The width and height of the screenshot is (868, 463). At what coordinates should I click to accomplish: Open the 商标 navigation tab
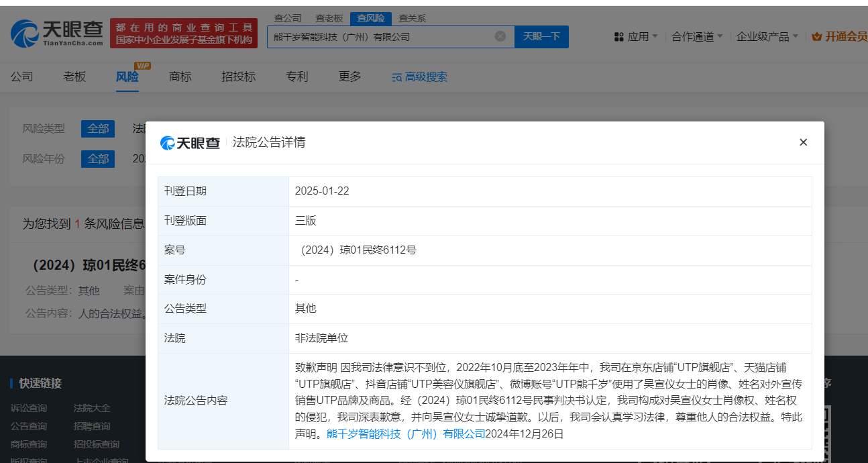180,76
